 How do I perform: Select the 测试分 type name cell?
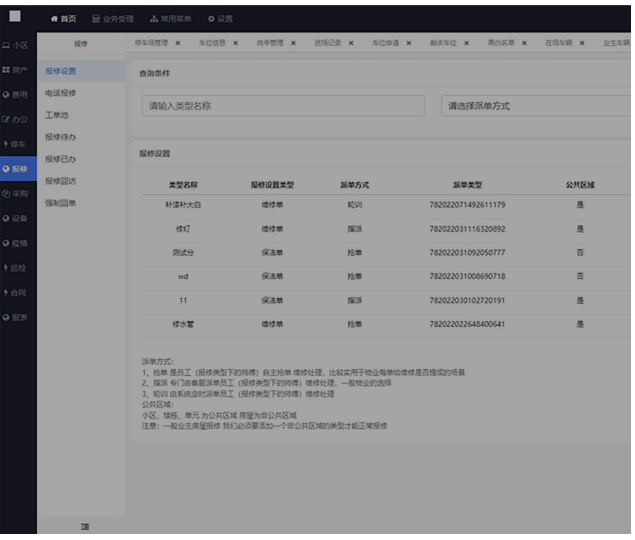183,252
